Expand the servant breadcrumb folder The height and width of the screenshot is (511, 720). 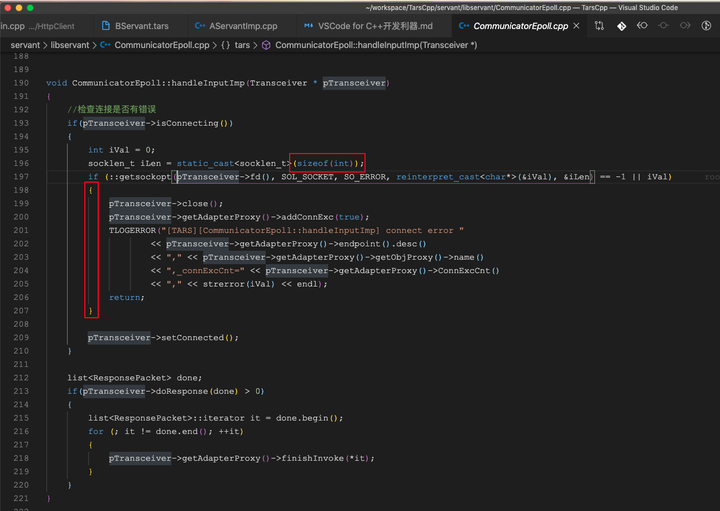[25, 45]
